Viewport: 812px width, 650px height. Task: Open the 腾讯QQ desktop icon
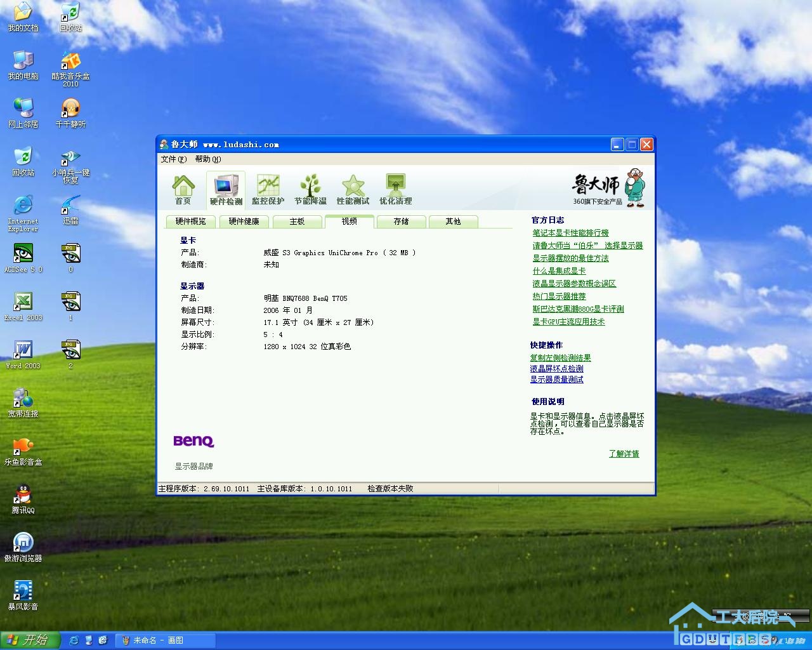click(23, 499)
